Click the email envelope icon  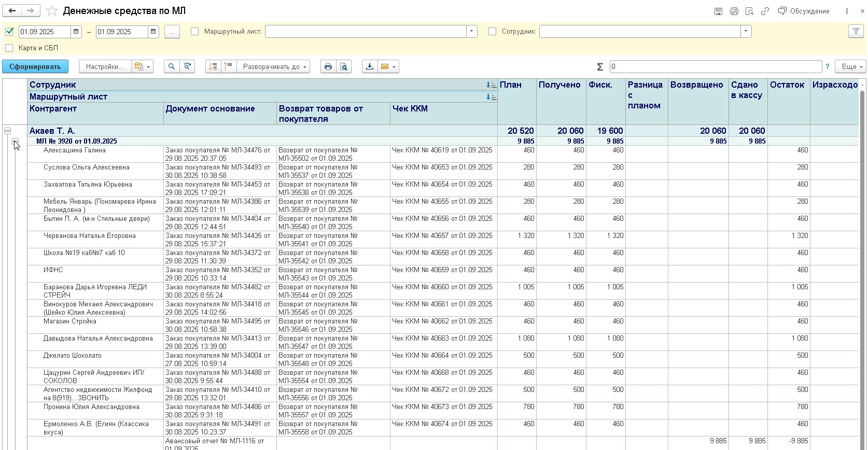(x=384, y=66)
